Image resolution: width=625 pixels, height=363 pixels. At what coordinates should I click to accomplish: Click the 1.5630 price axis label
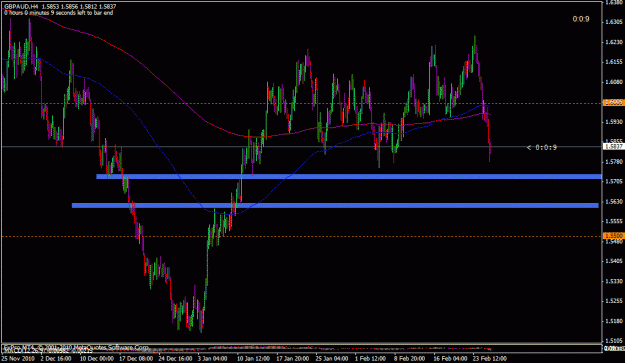point(614,202)
